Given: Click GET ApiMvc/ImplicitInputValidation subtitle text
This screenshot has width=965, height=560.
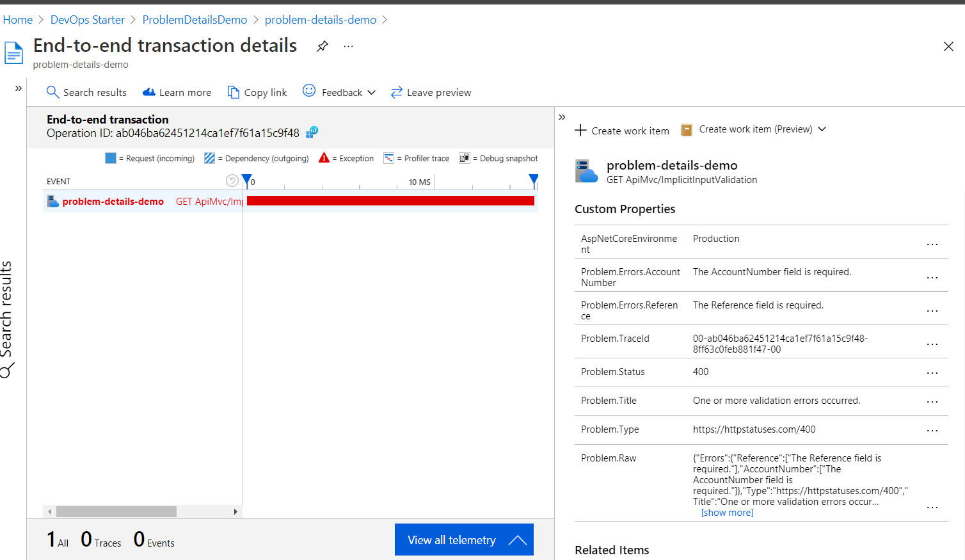Looking at the screenshot, I should coord(682,180).
